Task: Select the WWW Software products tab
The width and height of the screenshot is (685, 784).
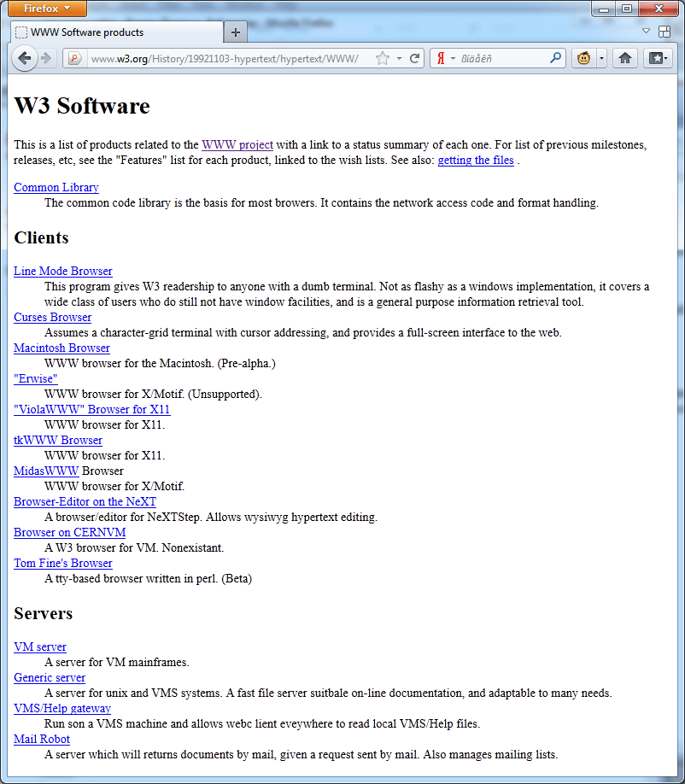Action: 116,32
